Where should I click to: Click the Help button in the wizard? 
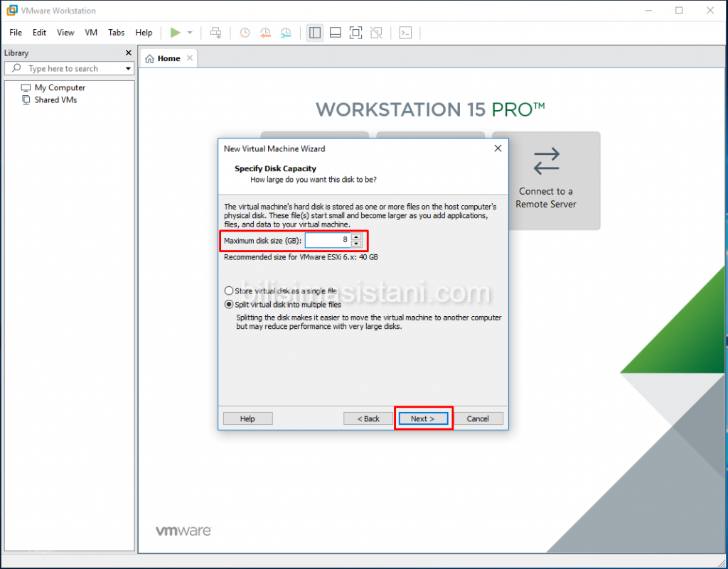click(247, 418)
